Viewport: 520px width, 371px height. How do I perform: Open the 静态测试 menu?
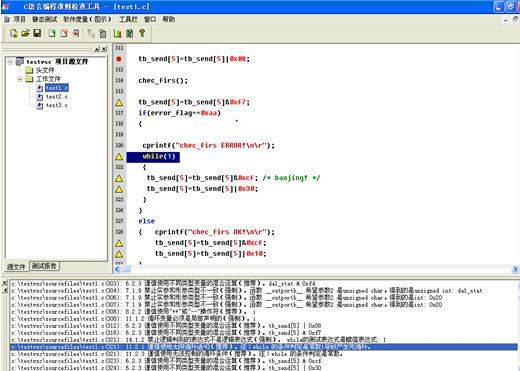[x=45, y=19]
